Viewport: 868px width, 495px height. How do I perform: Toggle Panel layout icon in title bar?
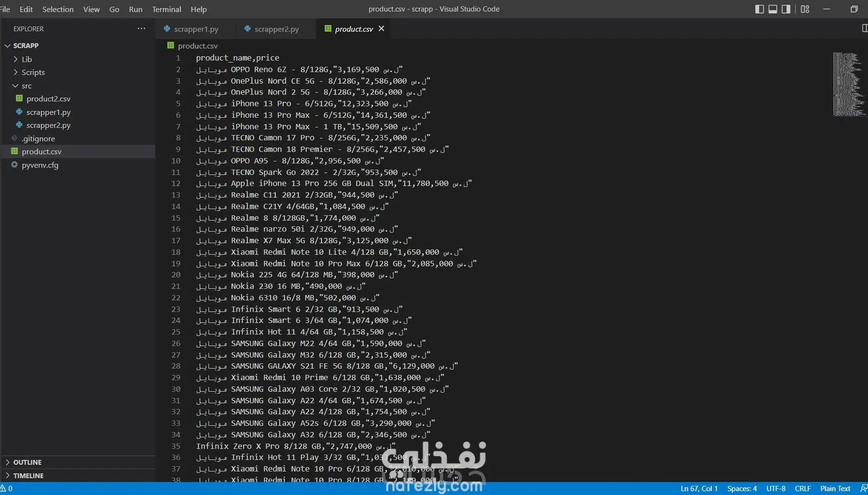pos(773,9)
